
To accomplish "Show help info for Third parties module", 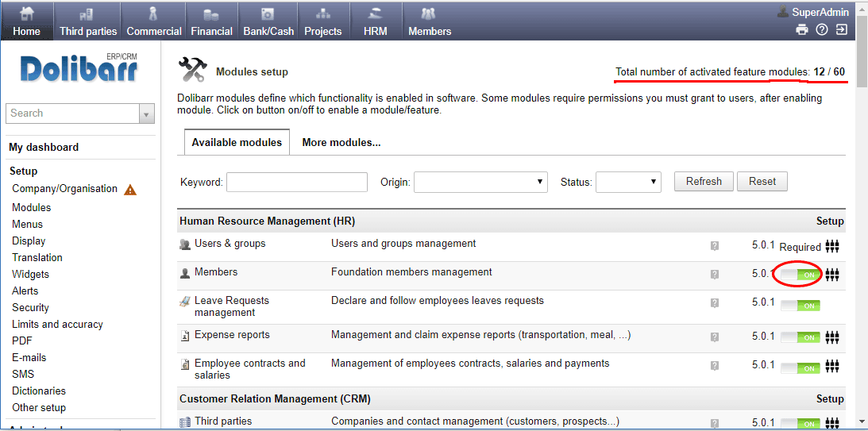I will point(715,423).
